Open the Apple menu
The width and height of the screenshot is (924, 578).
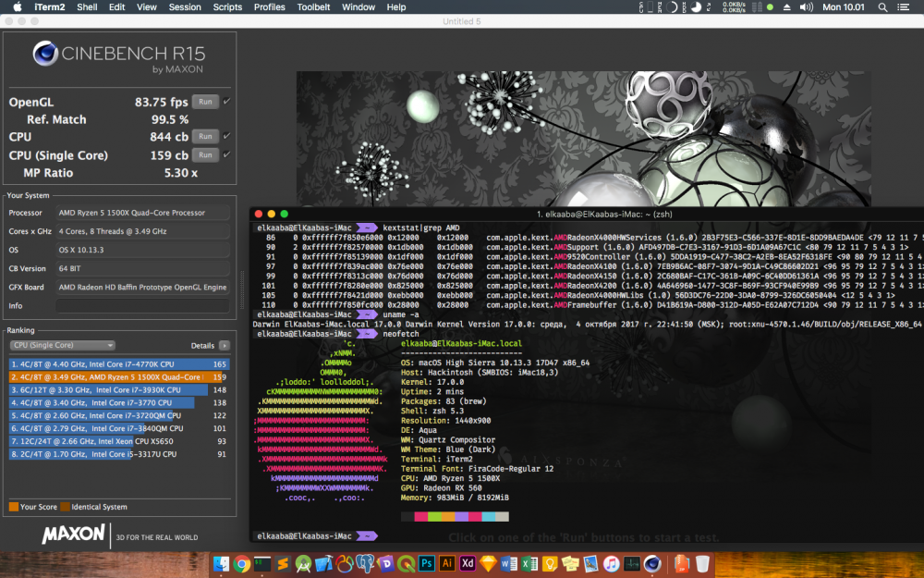click(x=17, y=7)
